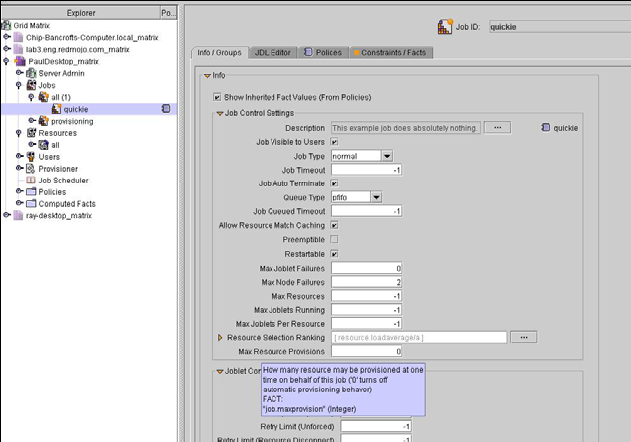This screenshot has width=631, height=442.
Task: Click the provisioning job group icon
Action: coord(44,121)
